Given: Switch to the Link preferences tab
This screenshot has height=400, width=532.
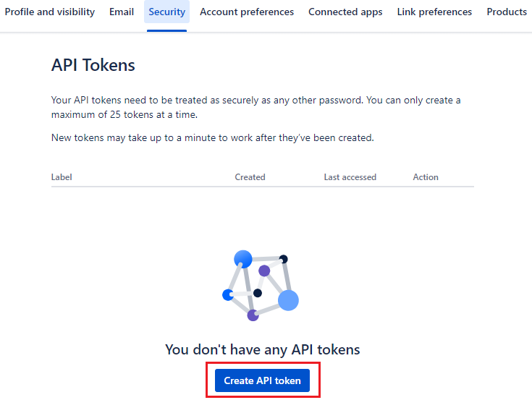Looking at the screenshot, I should 434,12.
